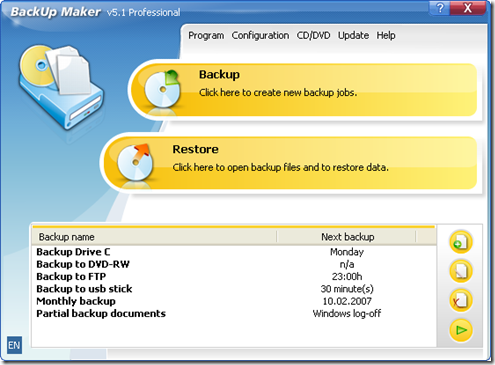Open the Program menu
Viewport: 495px width, 365px height.
[x=206, y=35]
